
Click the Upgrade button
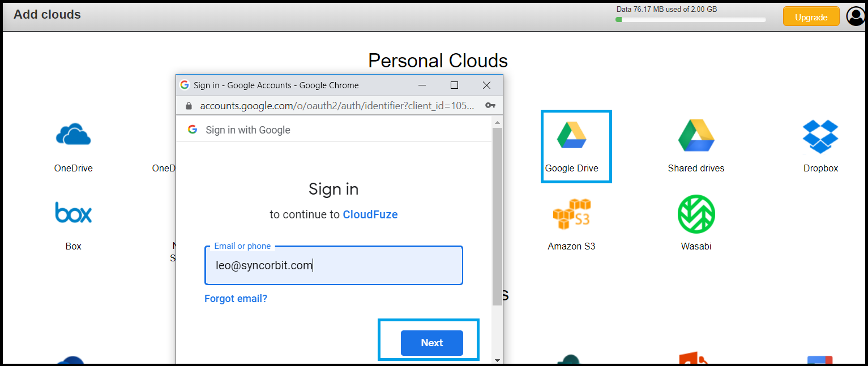[811, 17]
